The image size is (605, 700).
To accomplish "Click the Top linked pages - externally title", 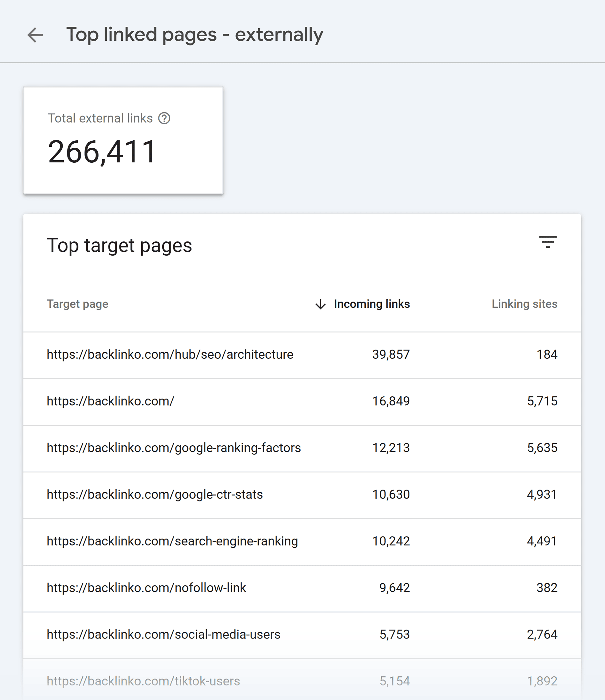I will (195, 35).
